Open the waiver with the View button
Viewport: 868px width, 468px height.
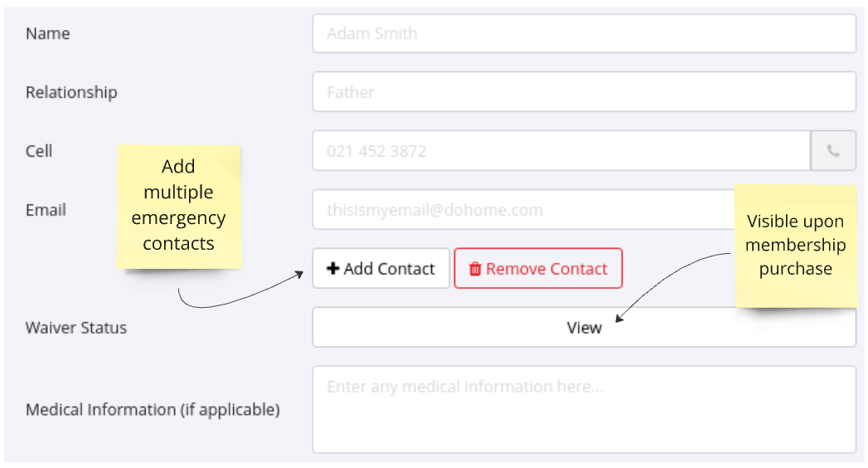pos(584,328)
